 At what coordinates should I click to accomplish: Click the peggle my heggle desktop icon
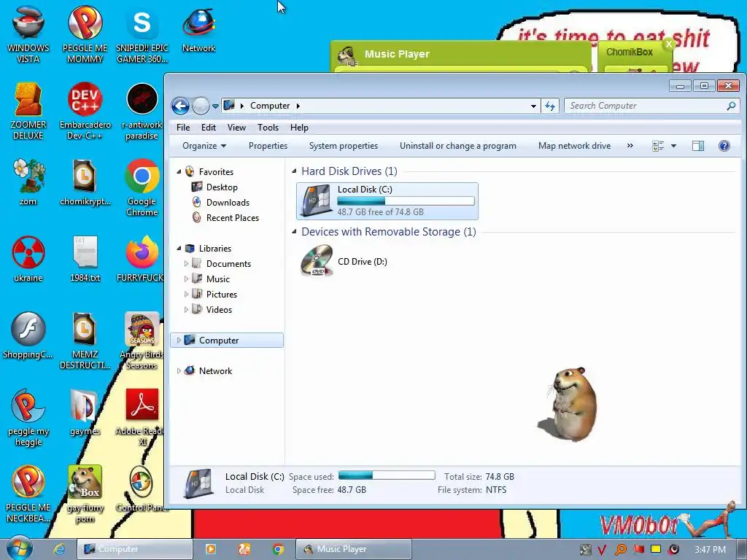coord(28,418)
